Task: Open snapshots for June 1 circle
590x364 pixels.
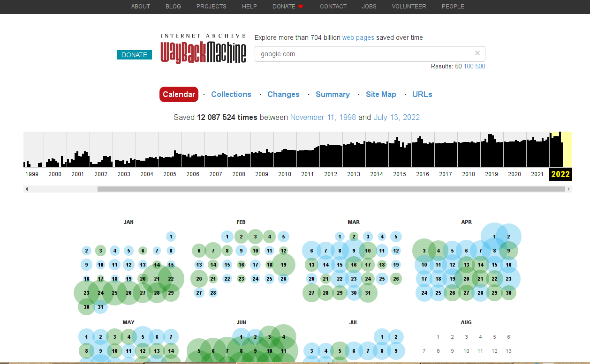Action: click(241, 336)
